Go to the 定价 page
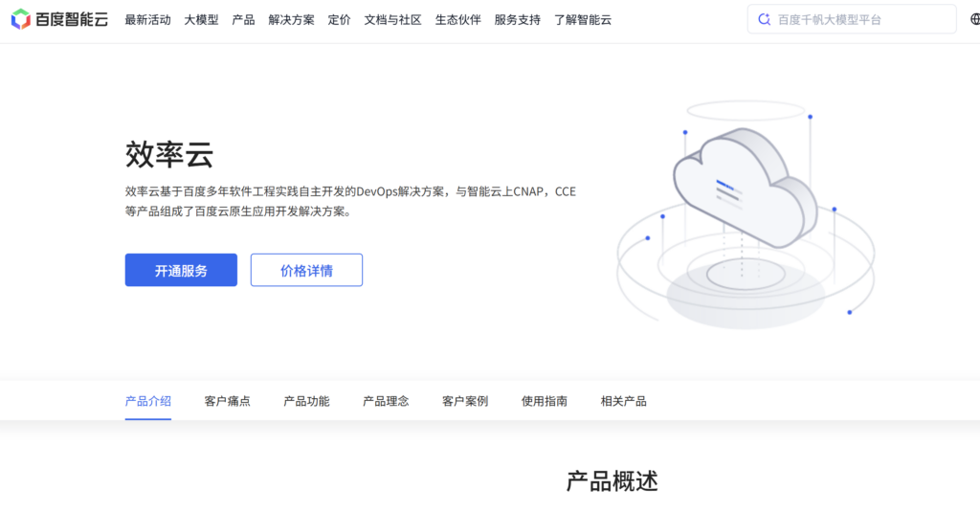This screenshot has width=980, height=511. tap(340, 20)
